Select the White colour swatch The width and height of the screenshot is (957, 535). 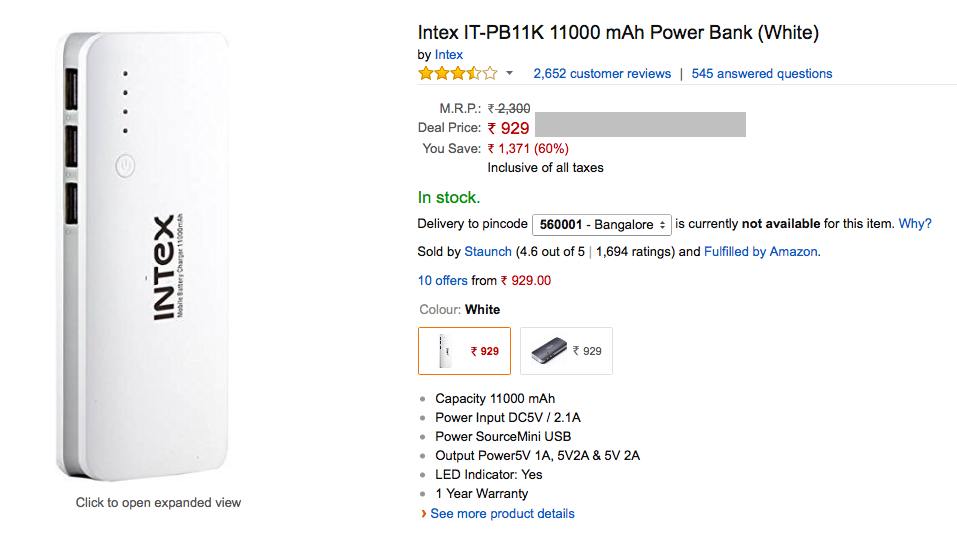pos(464,351)
